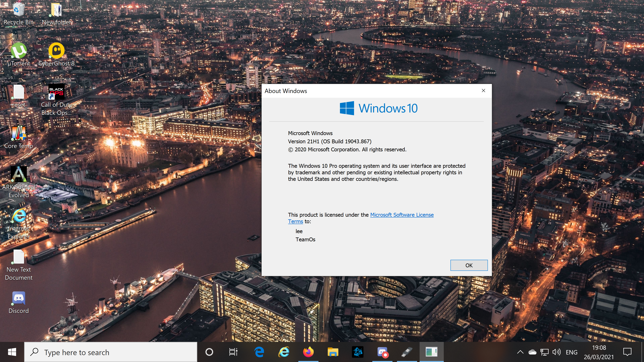This screenshot has height=362, width=644.
Task: Click the '© 2020 Microsoft Corporation' line
Action: 347,149
